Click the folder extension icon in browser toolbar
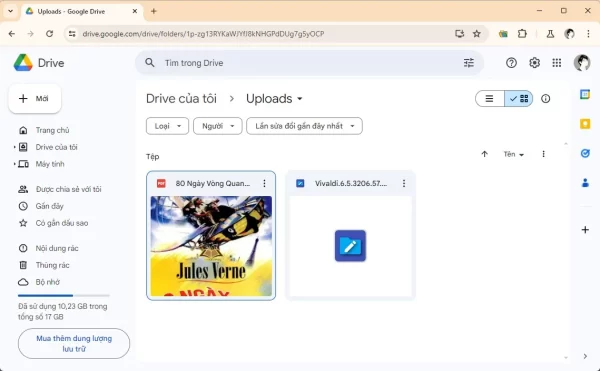The height and width of the screenshot is (371, 600). 503,34
